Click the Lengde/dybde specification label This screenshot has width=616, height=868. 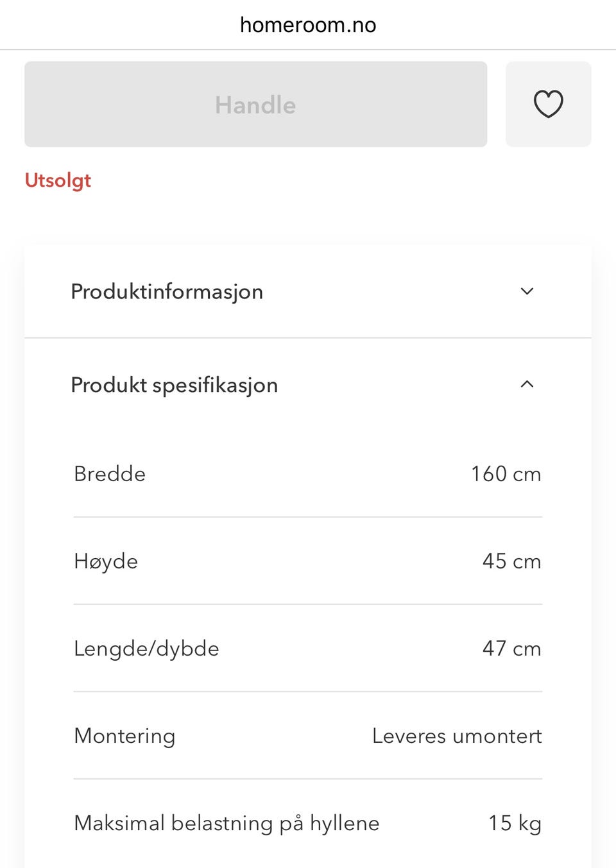point(146,649)
